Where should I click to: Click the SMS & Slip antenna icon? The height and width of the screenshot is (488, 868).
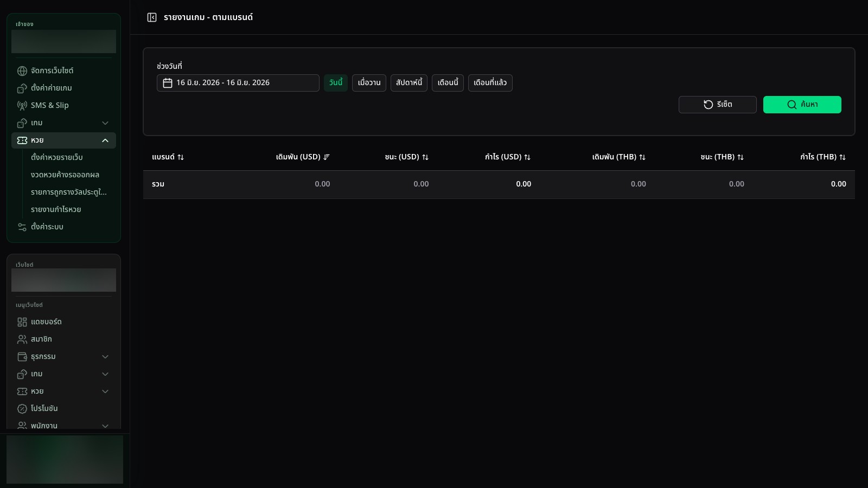[x=22, y=106]
